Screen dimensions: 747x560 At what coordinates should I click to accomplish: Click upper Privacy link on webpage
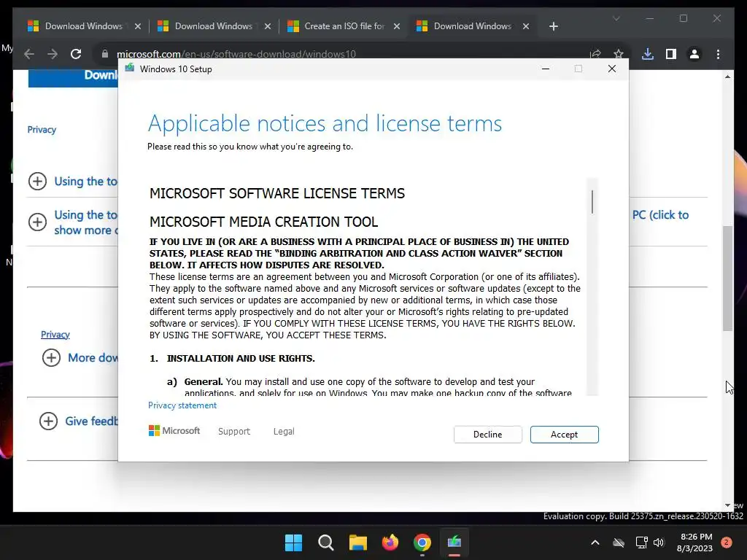42,130
